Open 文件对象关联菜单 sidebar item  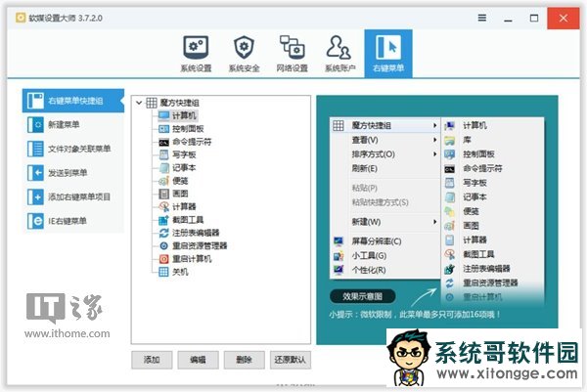click(76, 149)
